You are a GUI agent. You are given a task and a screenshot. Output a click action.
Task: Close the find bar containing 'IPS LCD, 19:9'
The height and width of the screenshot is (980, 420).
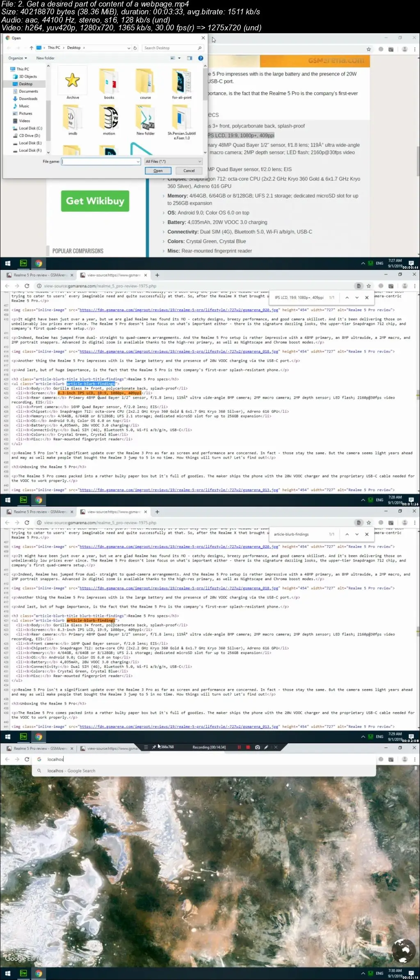[x=367, y=298]
